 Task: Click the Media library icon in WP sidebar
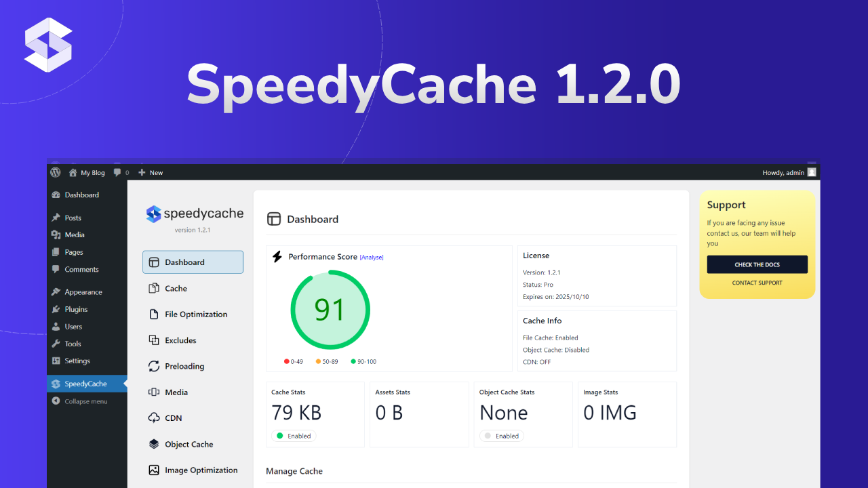[x=56, y=235]
